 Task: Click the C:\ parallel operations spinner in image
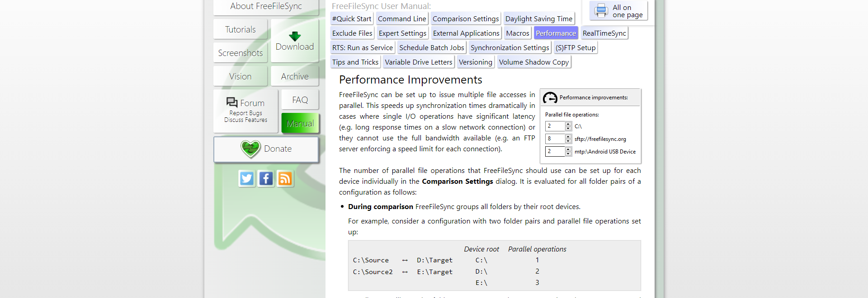click(x=558, y=126)
